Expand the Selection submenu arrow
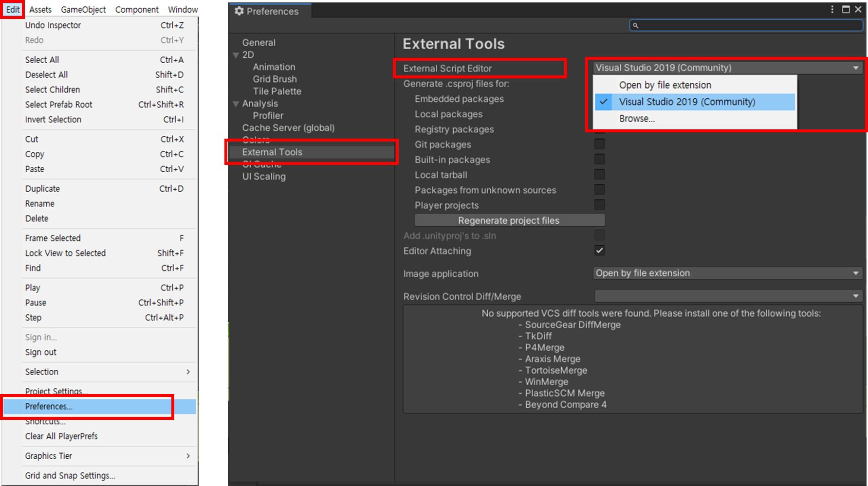Viewport: 868px width, 486px height. coord(188,372)
